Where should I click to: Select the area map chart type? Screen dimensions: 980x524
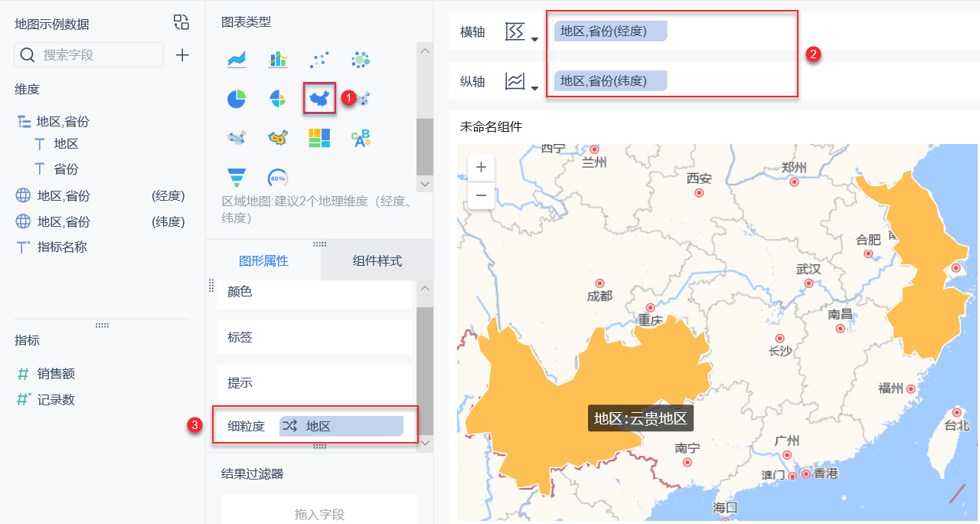pyautogui.click(x=319, y=98)
